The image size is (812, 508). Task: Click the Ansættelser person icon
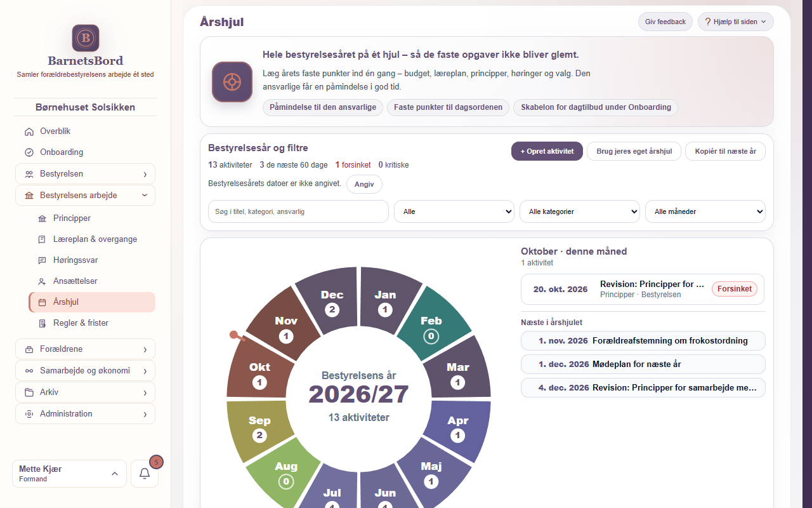[42, 281]
